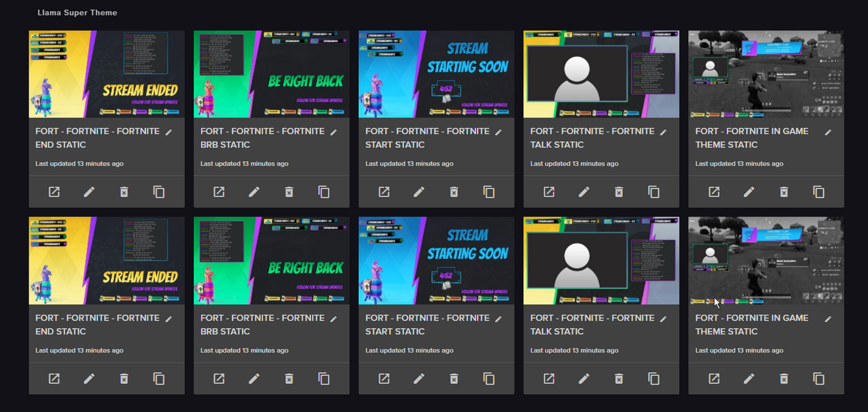Rename the top-row TALK STATIC overlay title
This screenshot has height=412, width=868.
(x=664, y=132)
